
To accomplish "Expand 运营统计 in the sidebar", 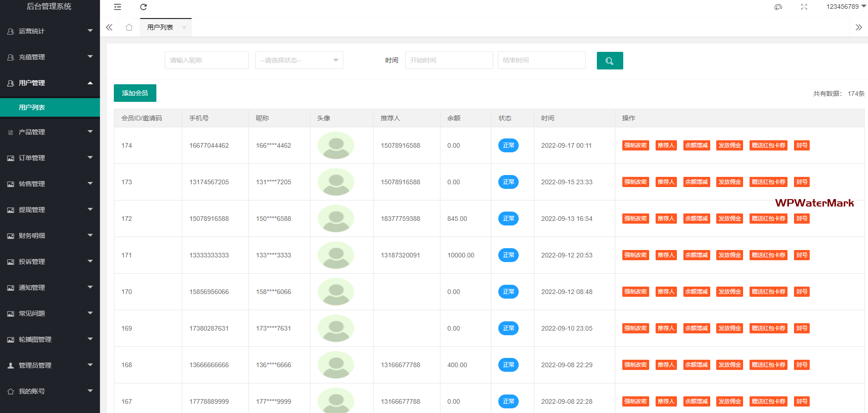I will point(50,31).
